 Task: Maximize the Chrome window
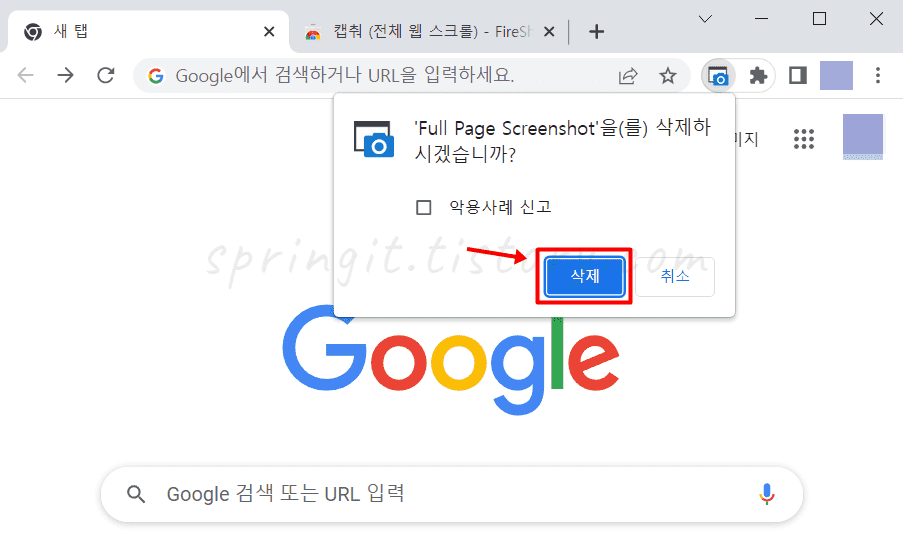[x=819, y=19]
